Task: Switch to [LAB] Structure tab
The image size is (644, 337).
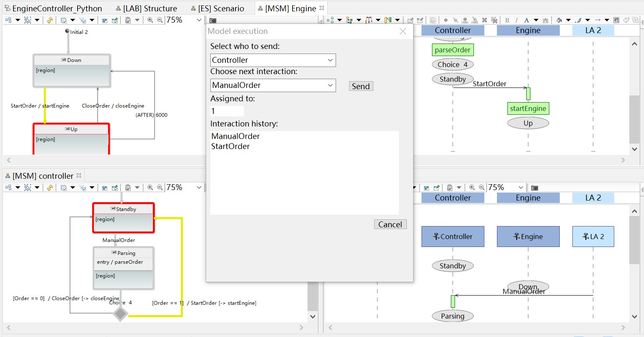Action: click(146, 8)
